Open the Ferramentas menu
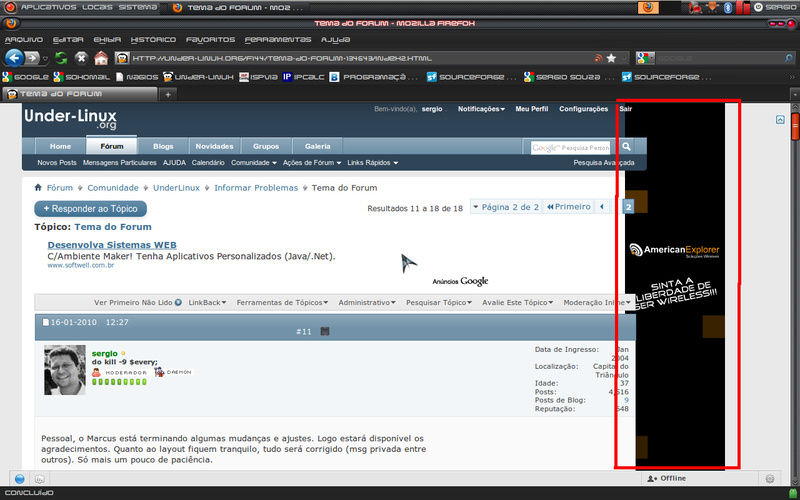This screenshot has width=800, height=500. [278, 39]
